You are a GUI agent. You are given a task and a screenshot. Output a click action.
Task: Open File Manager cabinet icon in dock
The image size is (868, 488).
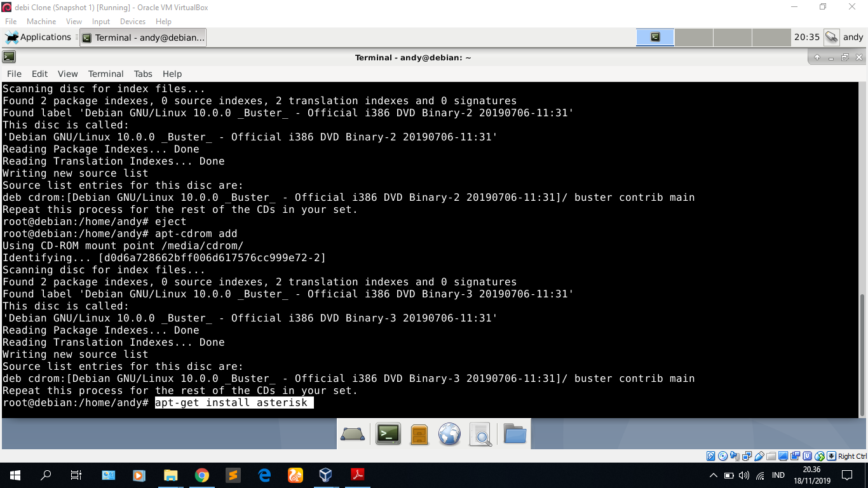[x=419, y=435]
